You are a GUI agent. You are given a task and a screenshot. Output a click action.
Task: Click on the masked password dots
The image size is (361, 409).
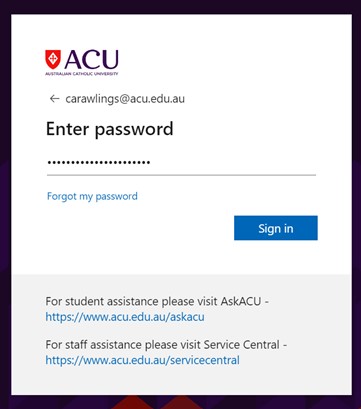[x=99, y=163]
